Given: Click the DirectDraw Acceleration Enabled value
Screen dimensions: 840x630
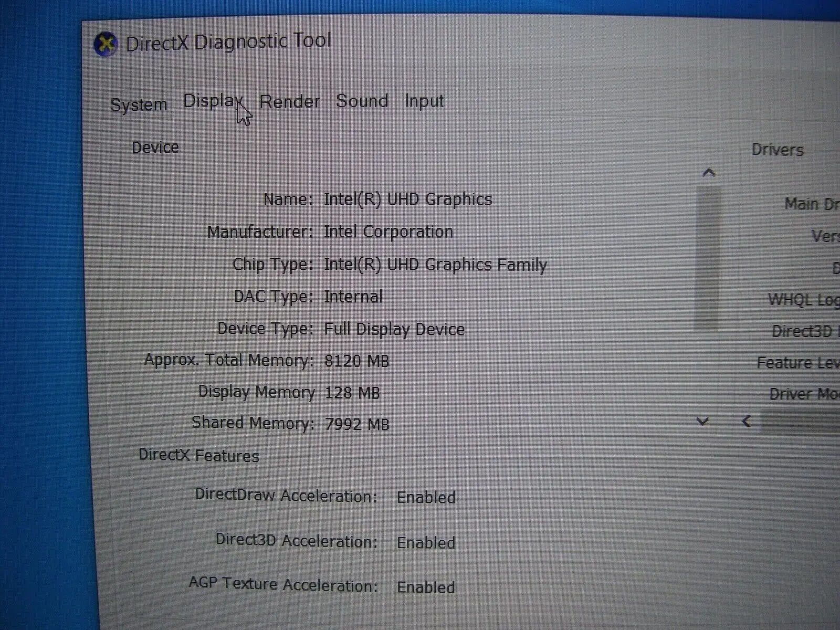Looking at the screenshot, I should [x=426, y=498].
